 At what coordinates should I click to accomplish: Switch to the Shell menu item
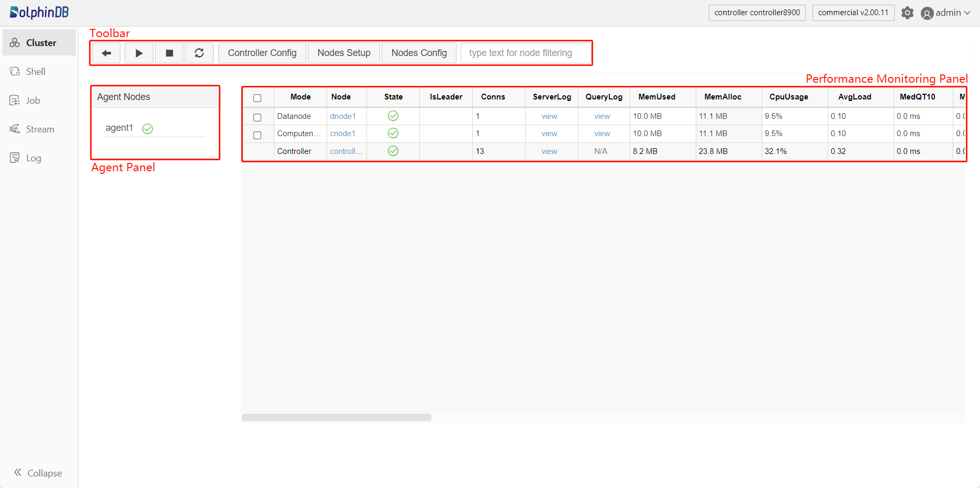[36, 72]
